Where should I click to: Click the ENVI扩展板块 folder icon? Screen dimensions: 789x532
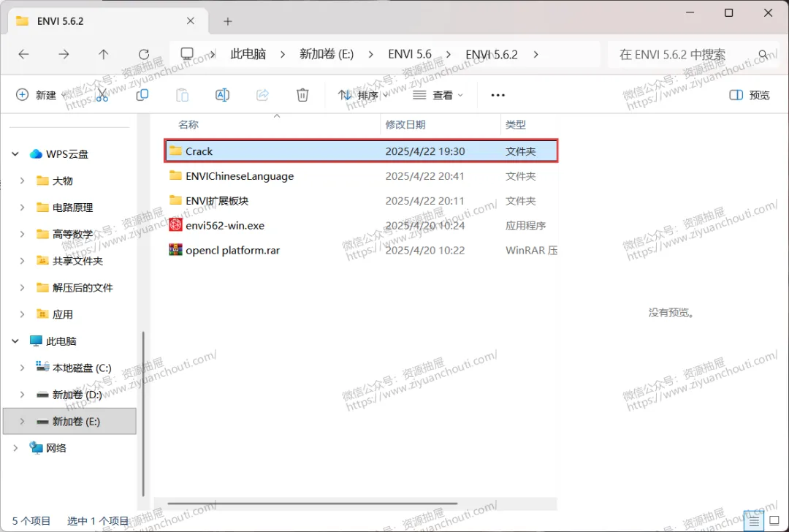175,199
